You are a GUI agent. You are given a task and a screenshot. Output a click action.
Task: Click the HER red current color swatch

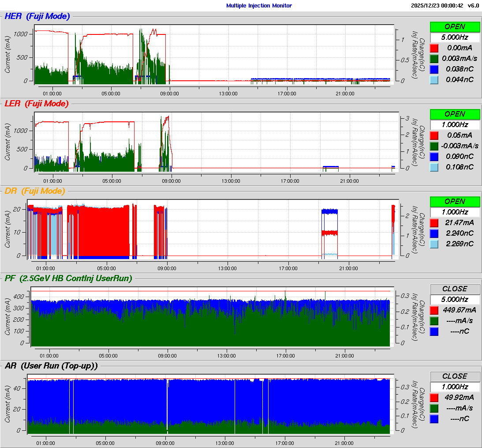(x=434, y=48)
